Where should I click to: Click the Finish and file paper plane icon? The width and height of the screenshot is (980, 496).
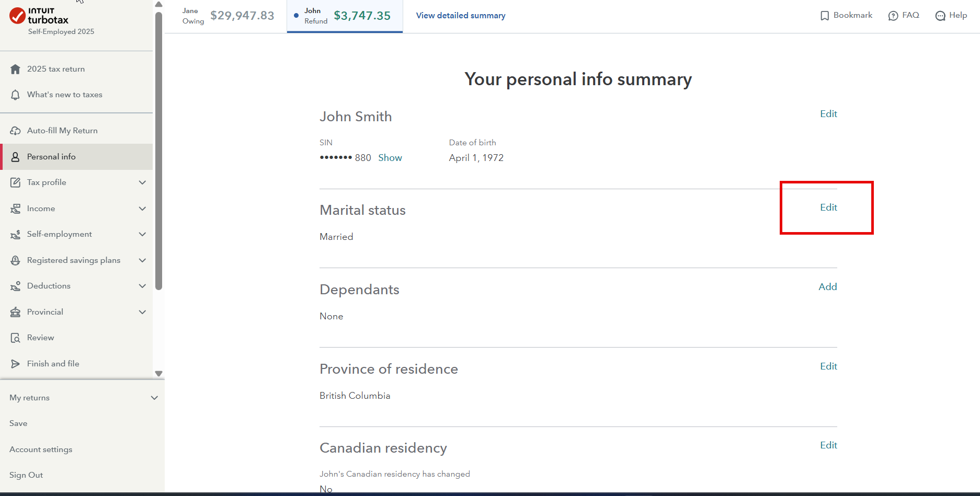pyautogui.click(x=15, y=364)
